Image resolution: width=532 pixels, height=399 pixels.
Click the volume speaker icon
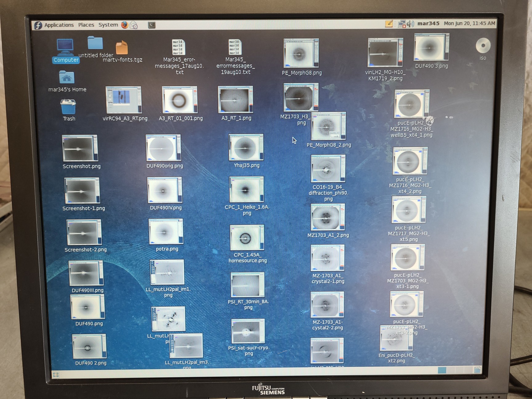(x=410, y=24)
